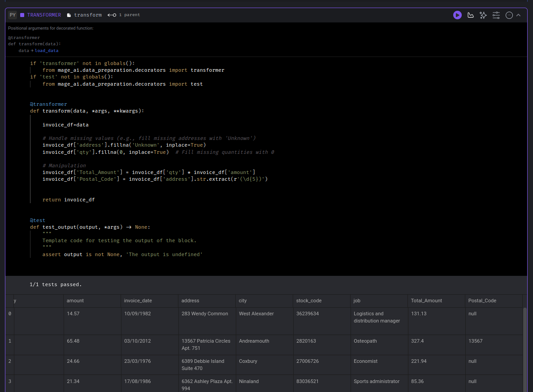Screen dimensions: 533x392
Task: Open the "1 parent" link
Action: (x=130, y=14)
